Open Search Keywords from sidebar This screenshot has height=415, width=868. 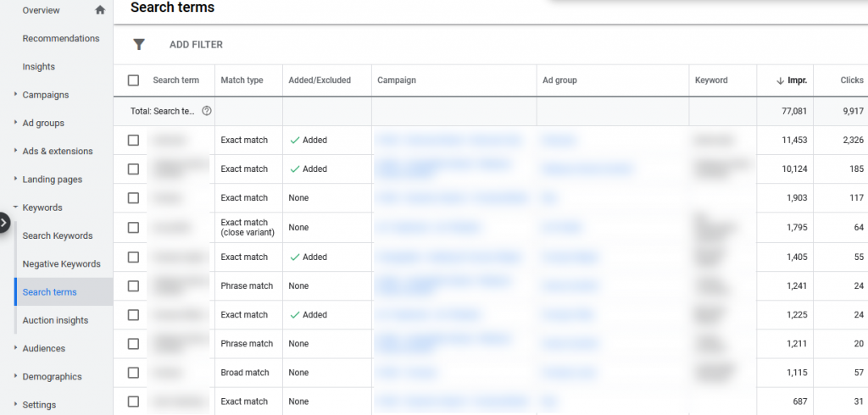pos(58,235)
